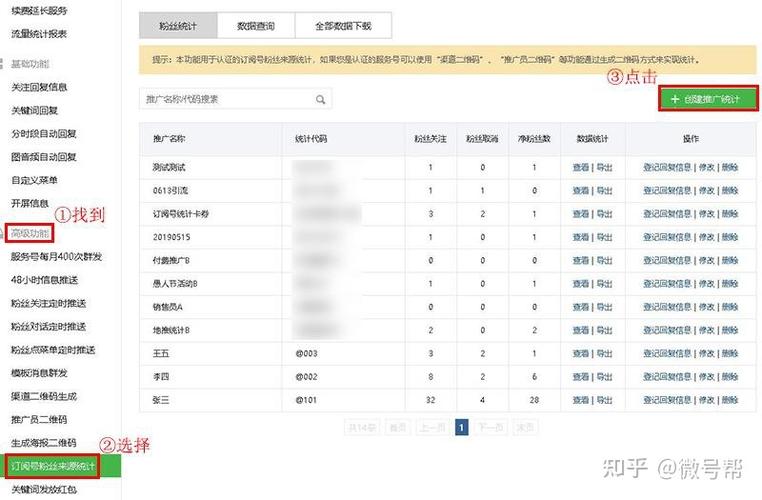Click the 统计代码 column header

pyautogui.click(x=311, y=139)
